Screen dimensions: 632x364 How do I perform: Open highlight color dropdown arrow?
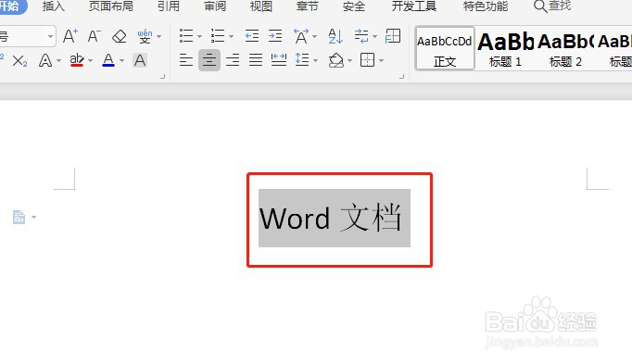click(90, 61)
